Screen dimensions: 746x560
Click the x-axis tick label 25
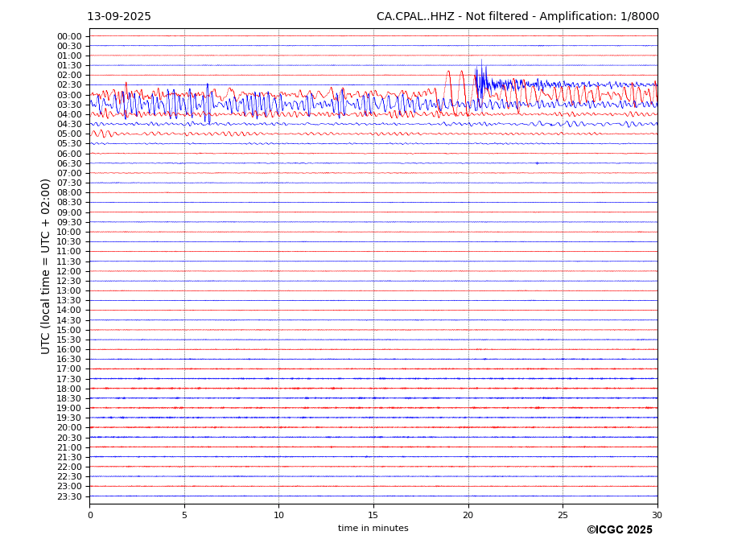563,515
